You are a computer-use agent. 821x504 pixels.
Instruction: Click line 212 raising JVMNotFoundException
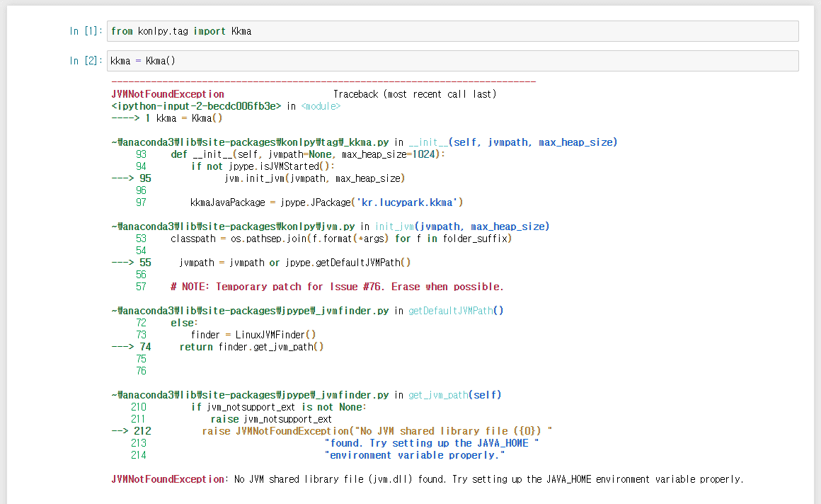click(377, 431)
